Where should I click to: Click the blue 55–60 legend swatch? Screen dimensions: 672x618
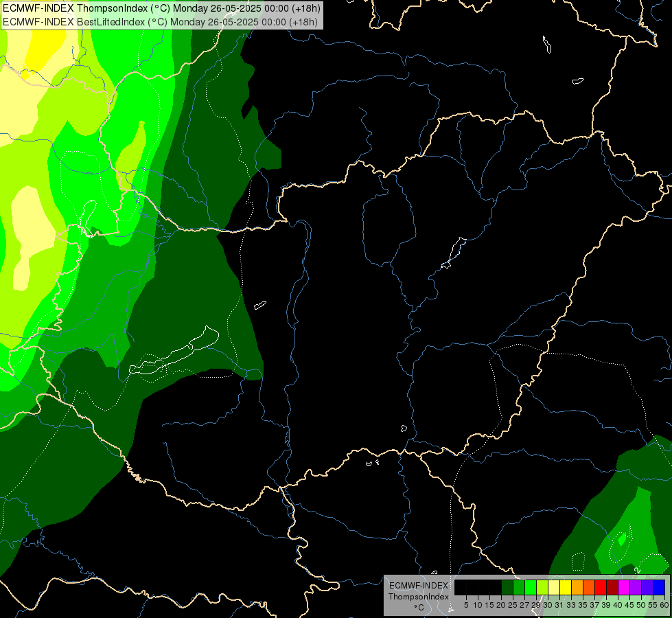click(x=659, y=587)
